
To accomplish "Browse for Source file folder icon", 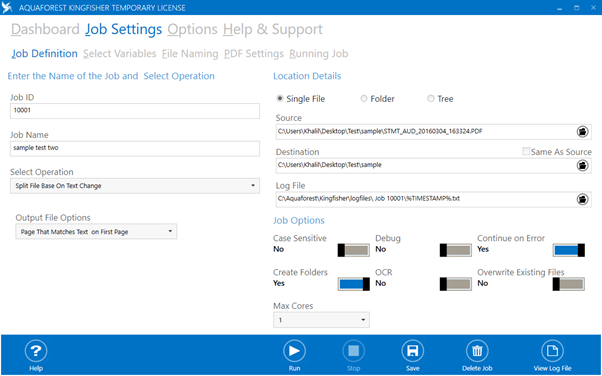I will (582, 132).
